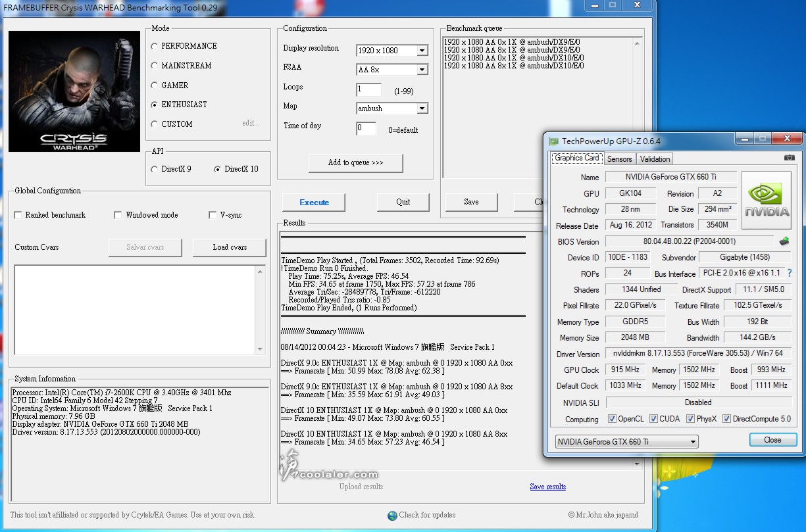Screen dimensions: 806x532
Task: Select the CUSTOM mode radio button
Action: [155, 124]
